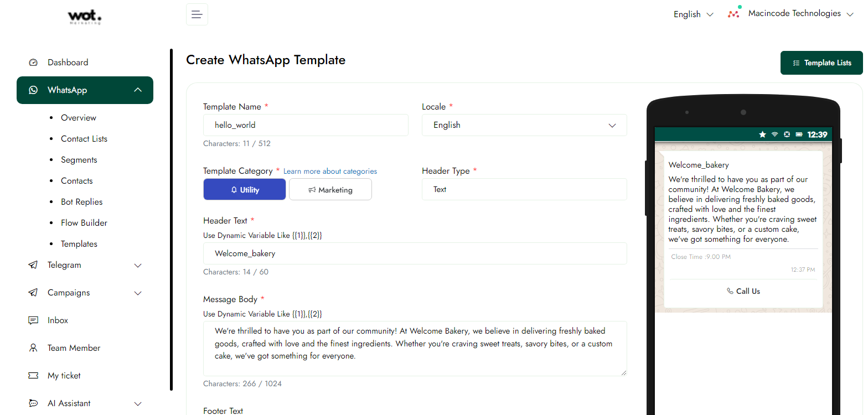The width and height of the screenshot is (868, 415).
Task: Click the Team Member person icon
Action: coord(33,348)
